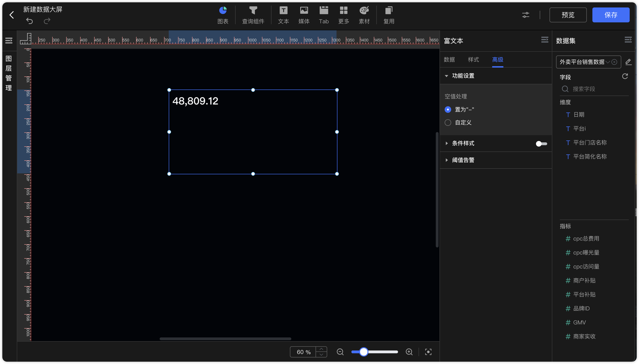Image resolution: width=639 pixels, height=364 pixels.
Task: Toggle the 图层管理 layer panel icon
Action: [x=9, y=41]
